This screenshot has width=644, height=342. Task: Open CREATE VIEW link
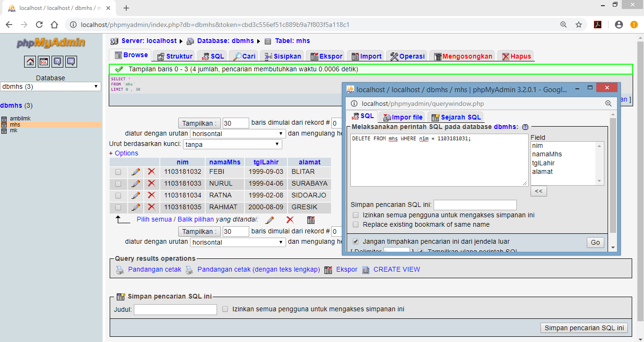point(397,269)
